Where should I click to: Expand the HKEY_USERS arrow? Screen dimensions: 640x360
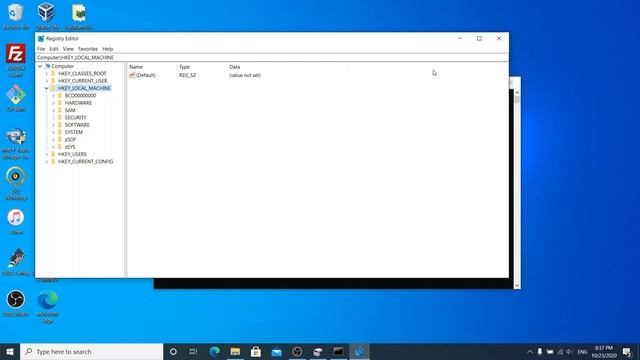pos(47,154)
